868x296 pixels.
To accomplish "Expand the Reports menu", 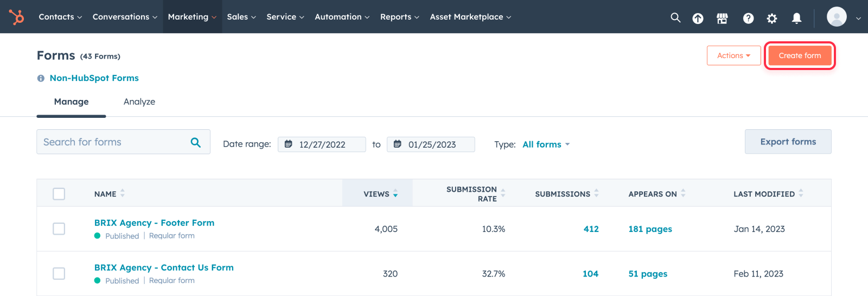I will pyautogui.click(x=400, y=17).
